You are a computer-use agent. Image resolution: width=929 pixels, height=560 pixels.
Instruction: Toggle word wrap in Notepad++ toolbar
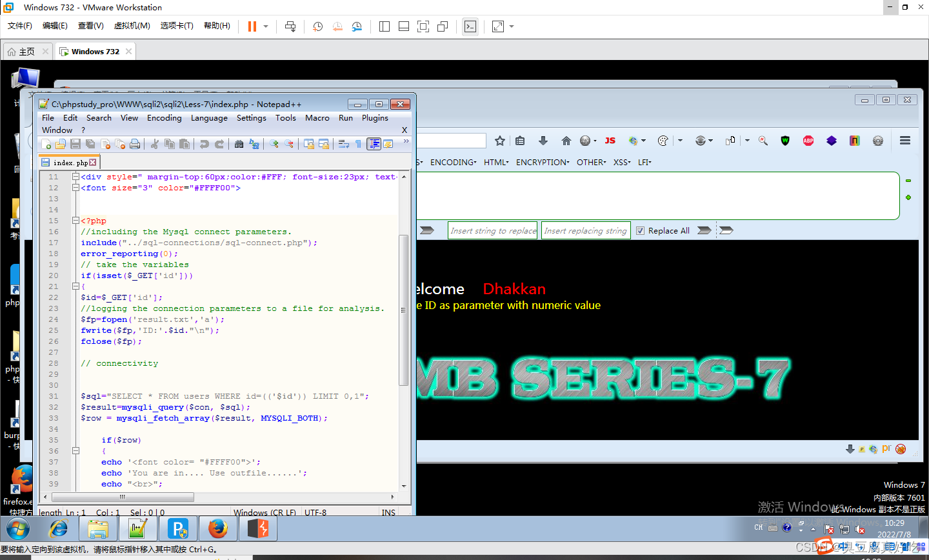[x=345, y=144]
